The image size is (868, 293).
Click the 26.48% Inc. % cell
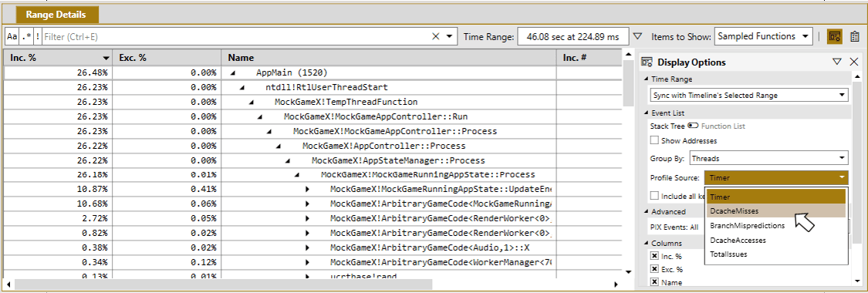(58, 73)
